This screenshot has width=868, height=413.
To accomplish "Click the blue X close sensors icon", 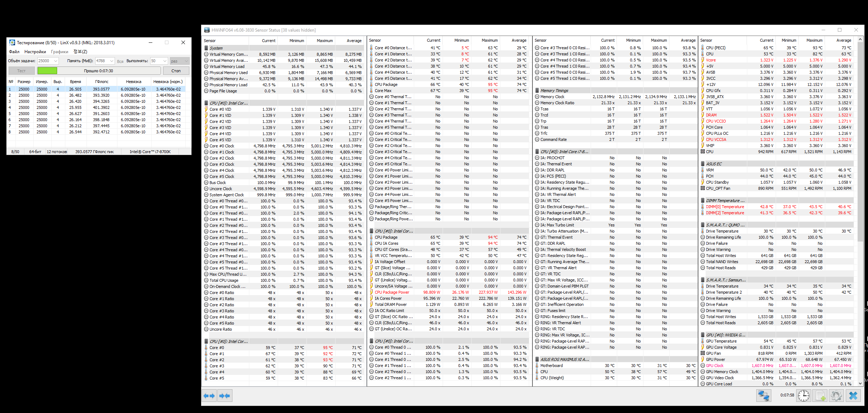I will [x=853, y=396].
